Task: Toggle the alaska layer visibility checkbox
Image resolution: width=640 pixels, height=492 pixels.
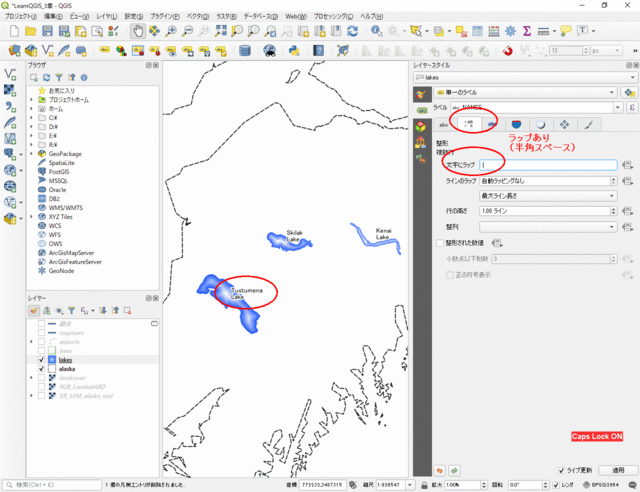Action: pyautogui.click(x=41, y=369)
